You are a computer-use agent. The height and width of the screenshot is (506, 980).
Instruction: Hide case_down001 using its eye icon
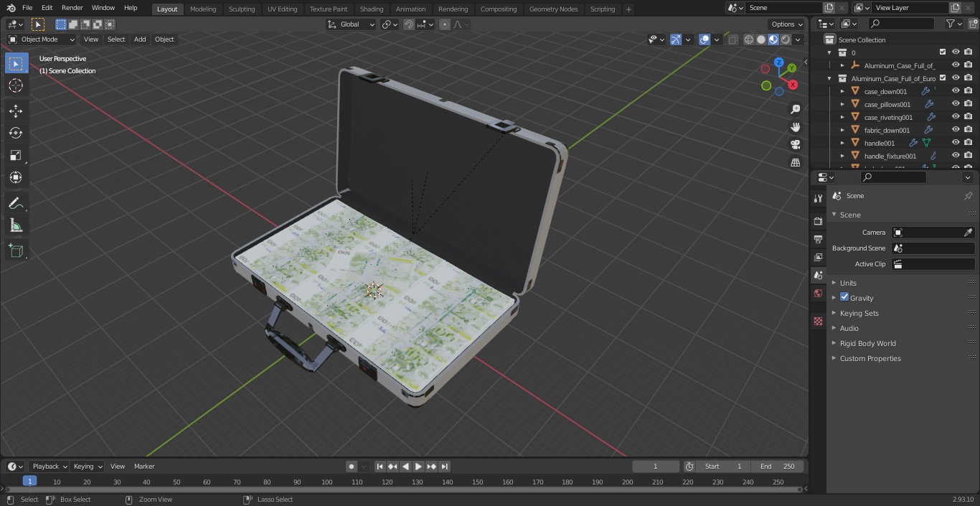tap(956, 91)
